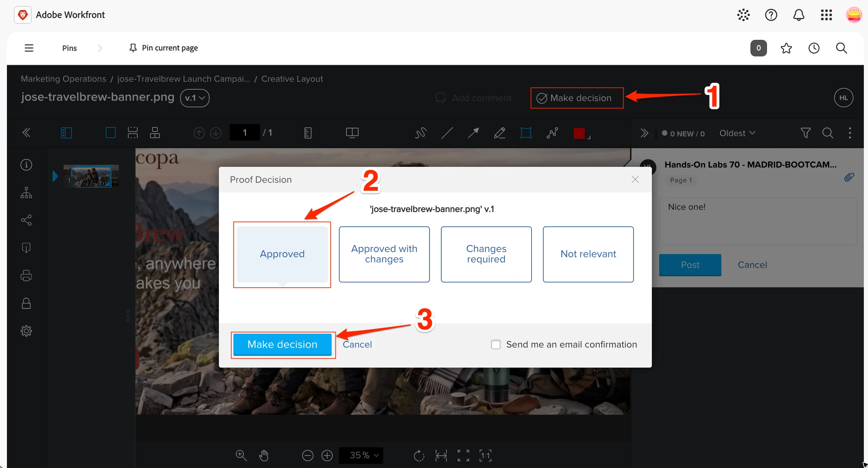Select the pencil highlight markup tool
Image resolution: width=868 pixels, height=468 pixels.
(x=499, y=133)
